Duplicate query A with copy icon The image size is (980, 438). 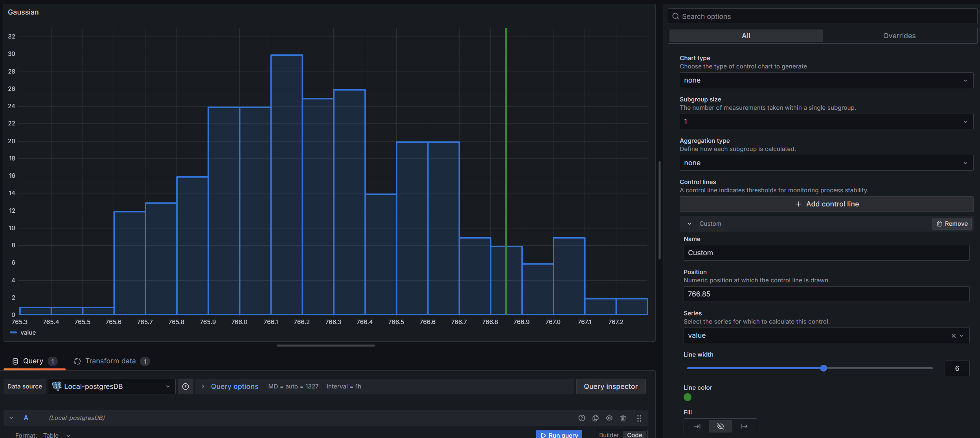[596, 418]
